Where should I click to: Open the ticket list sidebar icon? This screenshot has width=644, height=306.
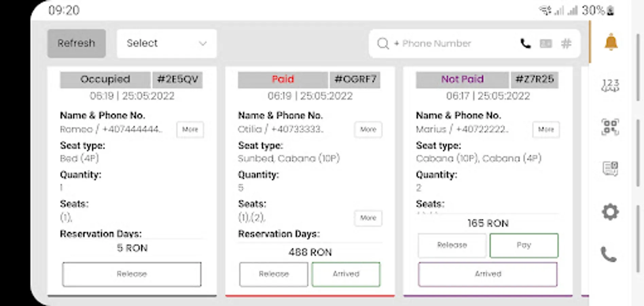(610, 169)
